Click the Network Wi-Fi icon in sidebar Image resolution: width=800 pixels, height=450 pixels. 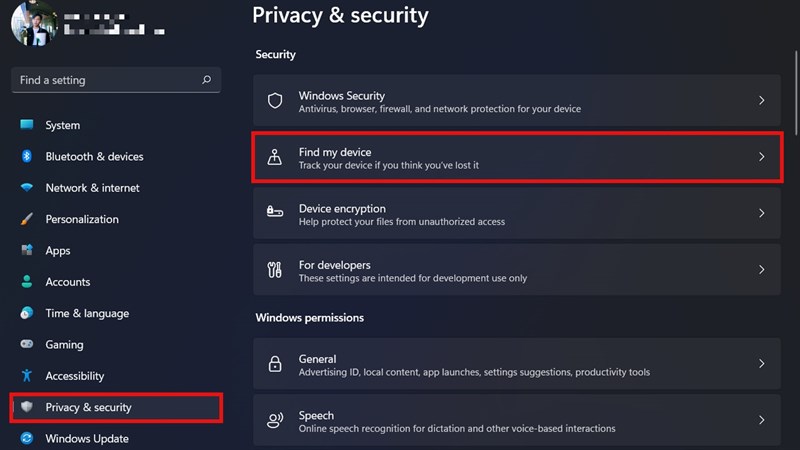click(x=27, y=188)
